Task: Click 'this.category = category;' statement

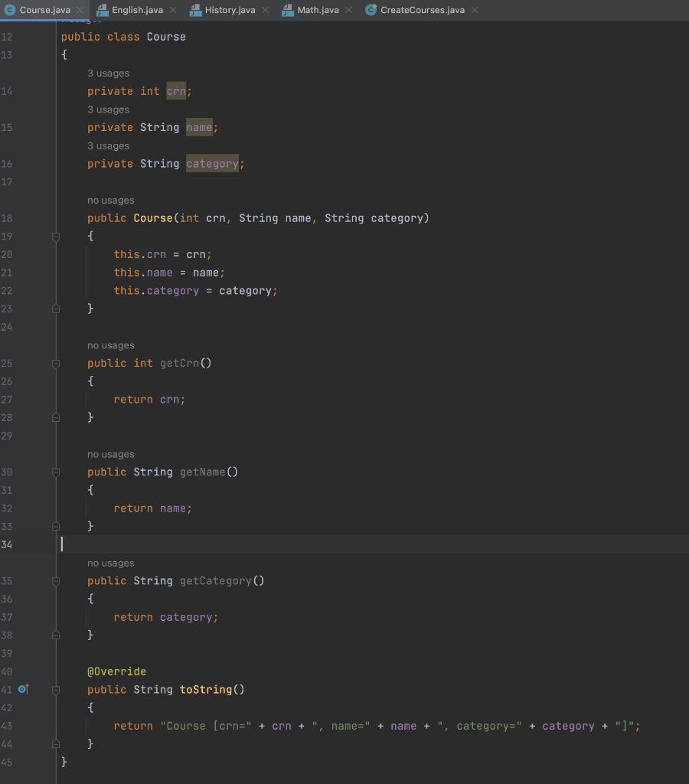Action: (x=195, y=290)
